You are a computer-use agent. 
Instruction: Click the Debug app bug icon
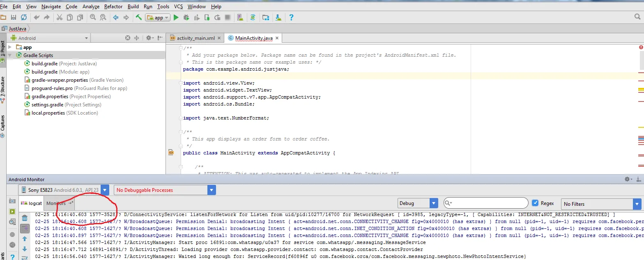(186, 18)
